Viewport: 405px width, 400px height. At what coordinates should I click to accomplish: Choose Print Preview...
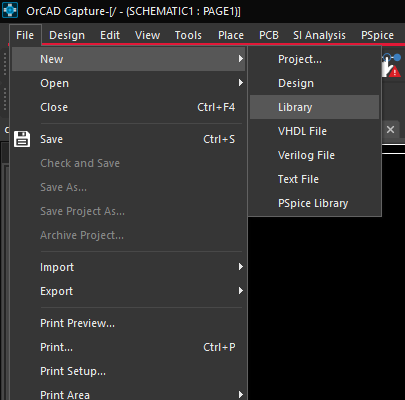point(128,323)
